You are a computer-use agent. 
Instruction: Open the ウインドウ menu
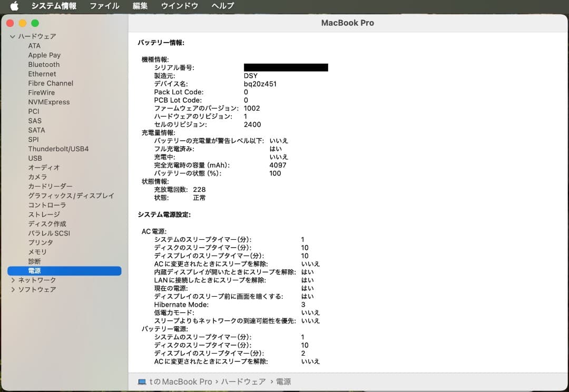click(x=180, y=6)
